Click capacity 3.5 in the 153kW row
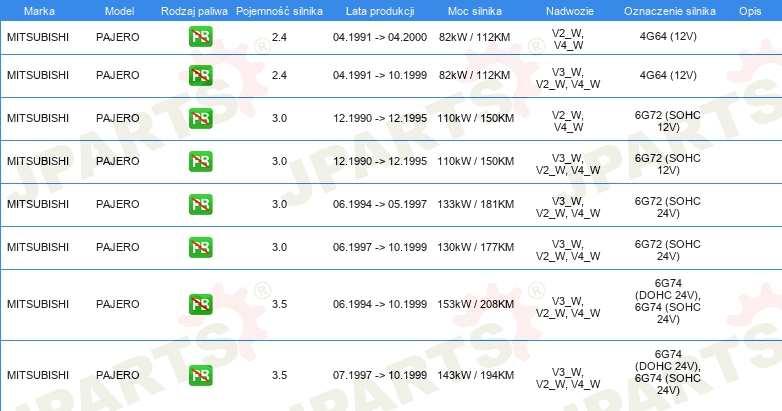This screenshot has width=782, height=411. (x=279, y=304)
